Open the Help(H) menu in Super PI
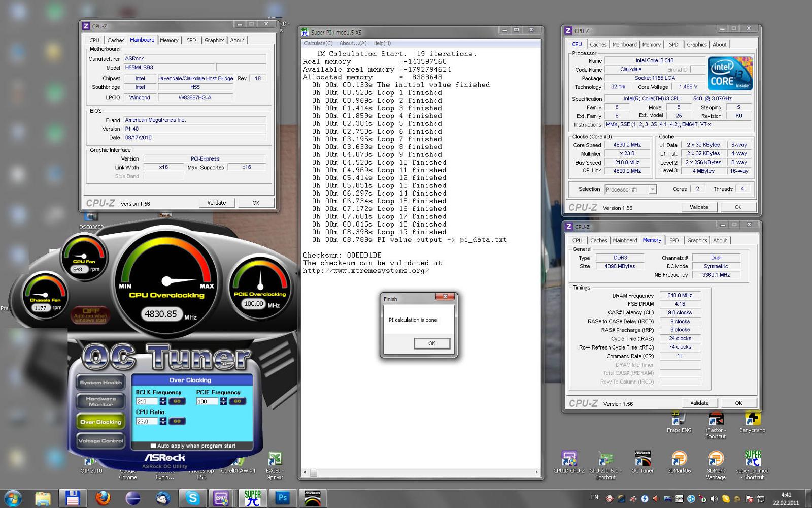 pyautogui.click(x=382, y=43)
